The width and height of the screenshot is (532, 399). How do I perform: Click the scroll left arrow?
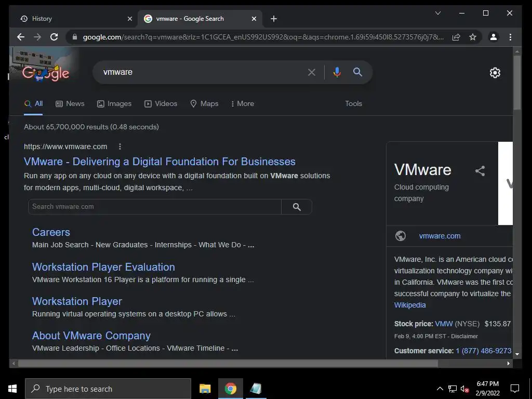(14, 363)
